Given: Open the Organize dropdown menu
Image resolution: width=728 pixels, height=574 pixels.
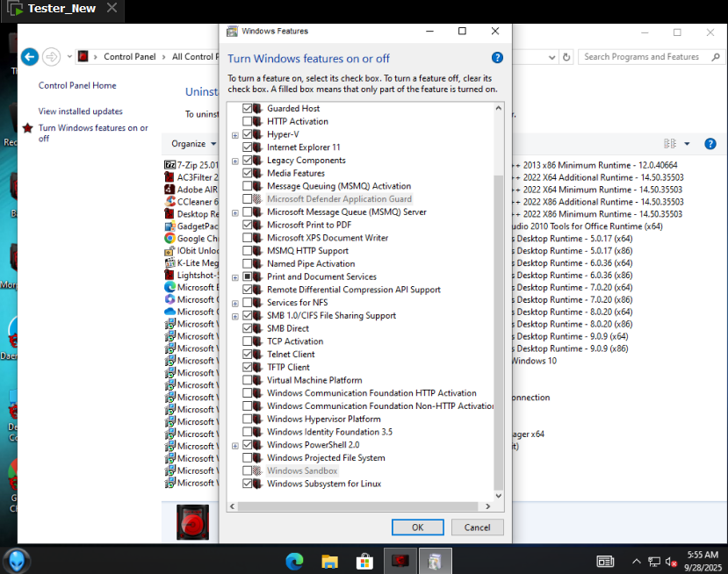Looking at the screenshot, I should [x=193, y=144].
